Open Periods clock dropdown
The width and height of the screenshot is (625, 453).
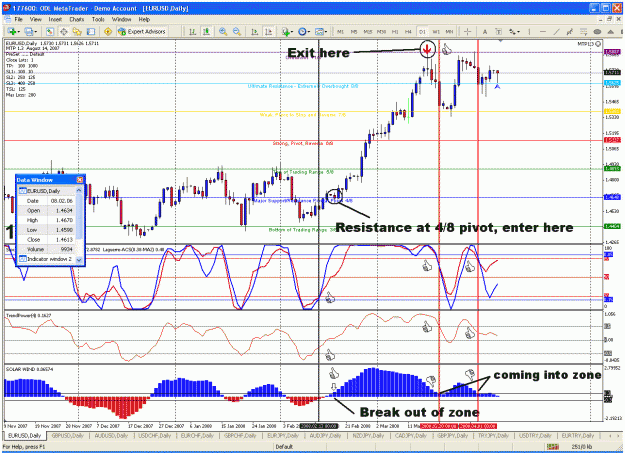click(x=304, y=32)
